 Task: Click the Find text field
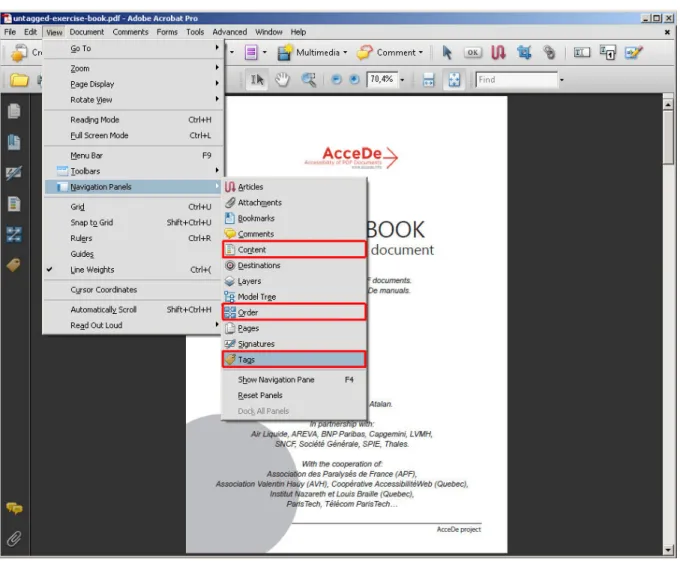click(517, 80)
